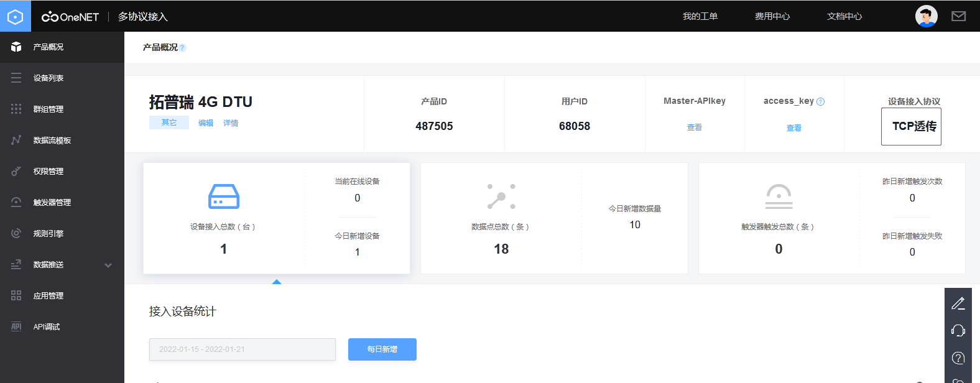Click the OneNET hexagon home icon
The image size is (980, 383).
point(15,16)
